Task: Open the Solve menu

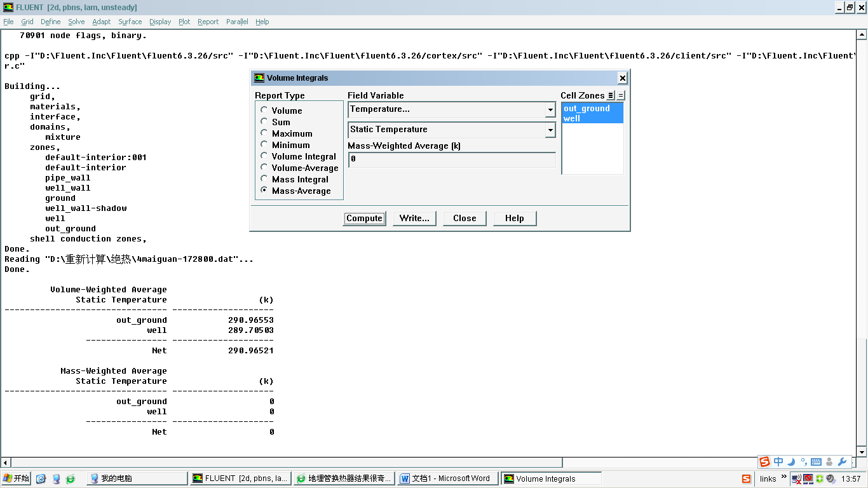Action: point(76,22)
